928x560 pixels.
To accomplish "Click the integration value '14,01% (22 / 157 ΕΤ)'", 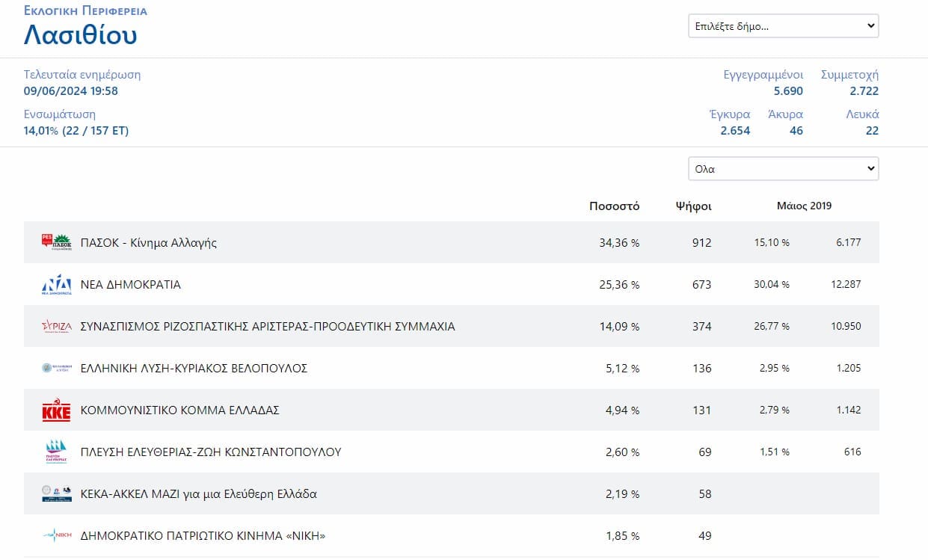I will point(76,131).
